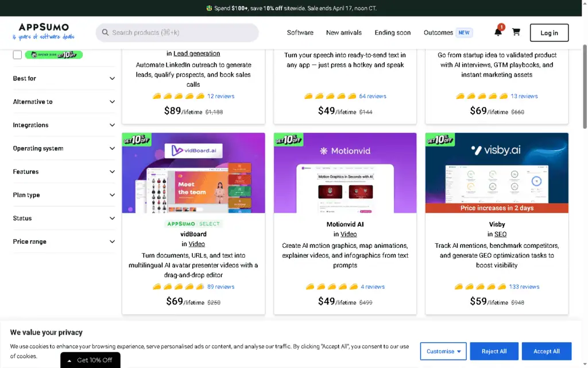Expand the Price range filter
Image resolution: width=588 pixels, height=368 pixels.
pos(64,241)
